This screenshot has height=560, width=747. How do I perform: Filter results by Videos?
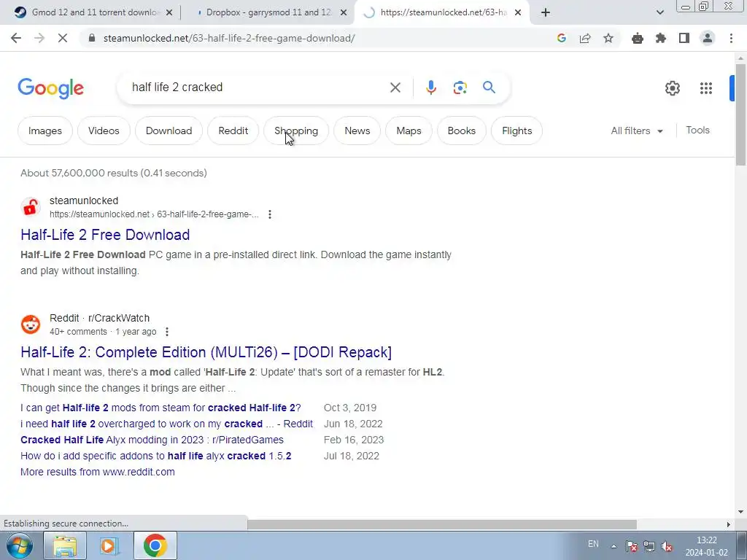coord(104,131)
